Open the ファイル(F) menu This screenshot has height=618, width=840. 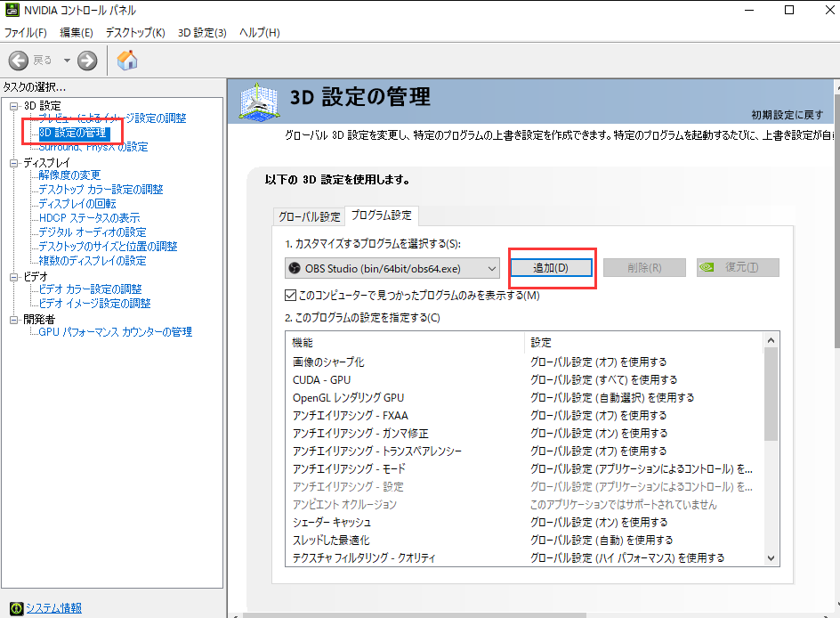(x=25, y=33)
